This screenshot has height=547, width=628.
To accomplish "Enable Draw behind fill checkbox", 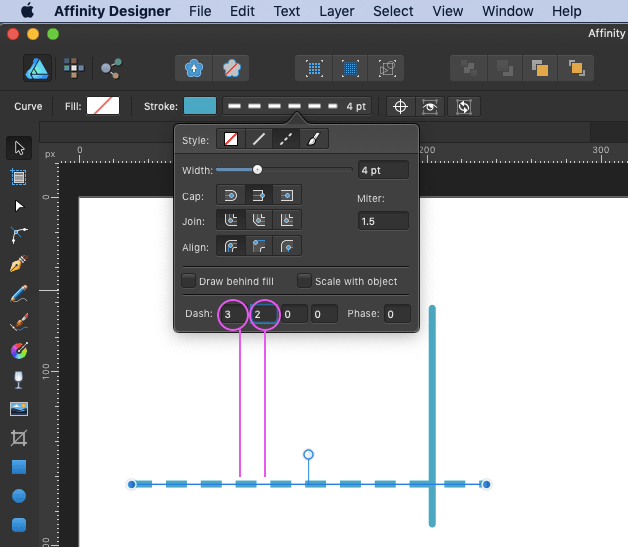I will 188,281.
